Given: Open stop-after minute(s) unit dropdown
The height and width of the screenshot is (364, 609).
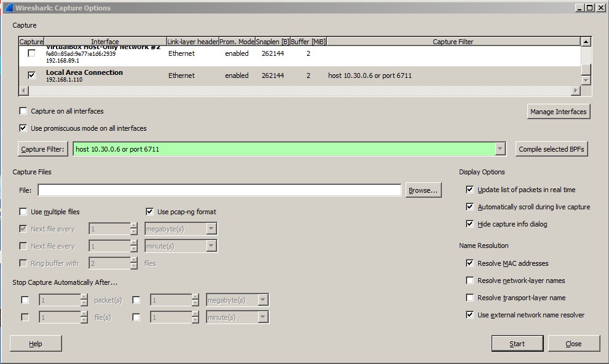Looking at the screenshot, I should [262, 317].
